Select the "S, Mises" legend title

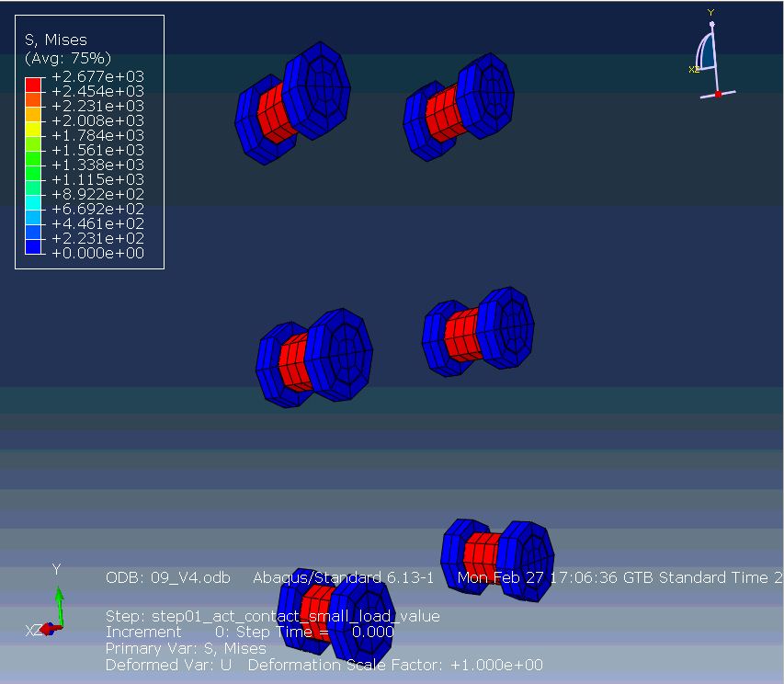click(x=56, y=40)
